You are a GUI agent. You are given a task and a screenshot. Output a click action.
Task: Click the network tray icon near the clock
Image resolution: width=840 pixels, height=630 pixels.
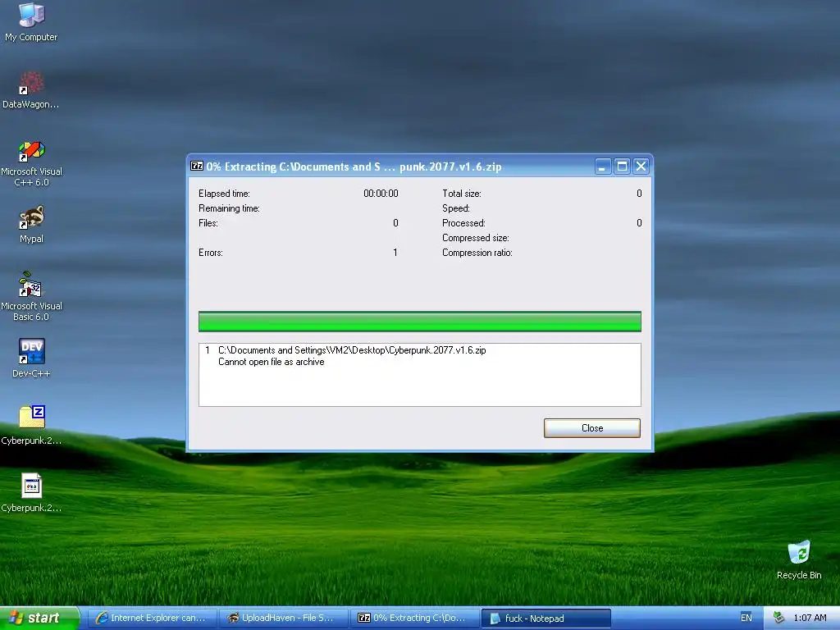click(778, 618)
